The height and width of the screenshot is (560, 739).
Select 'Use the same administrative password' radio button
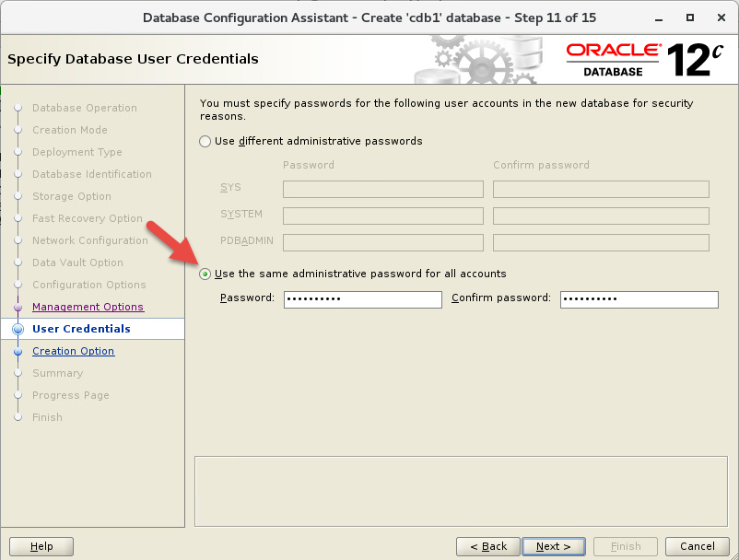click(205, 274)
